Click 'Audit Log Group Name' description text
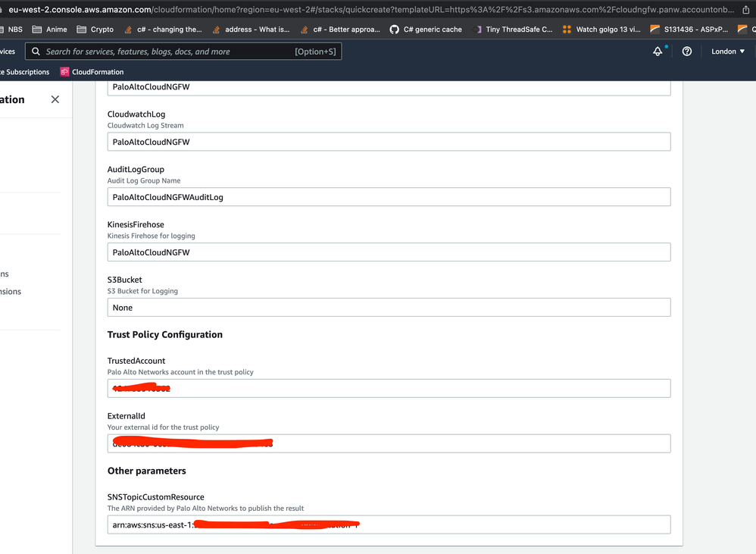This screenshot has height=554, width=756. click(x=144, y=181)
